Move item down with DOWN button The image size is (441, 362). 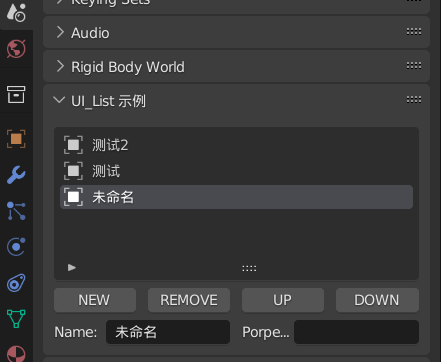click(377, 300)
